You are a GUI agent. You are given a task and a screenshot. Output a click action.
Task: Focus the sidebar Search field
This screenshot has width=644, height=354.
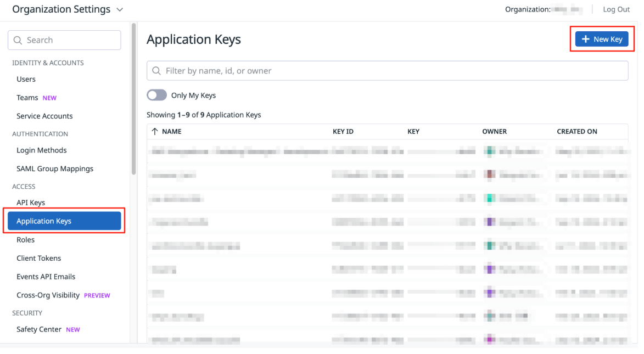click(65, 40)
